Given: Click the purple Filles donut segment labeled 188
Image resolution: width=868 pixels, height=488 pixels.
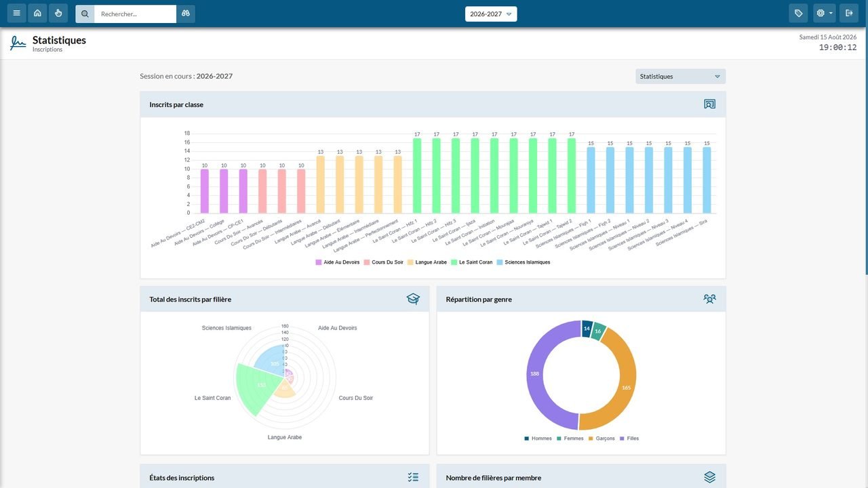Looking at the screenshot, I should click(x=536, y=374).
